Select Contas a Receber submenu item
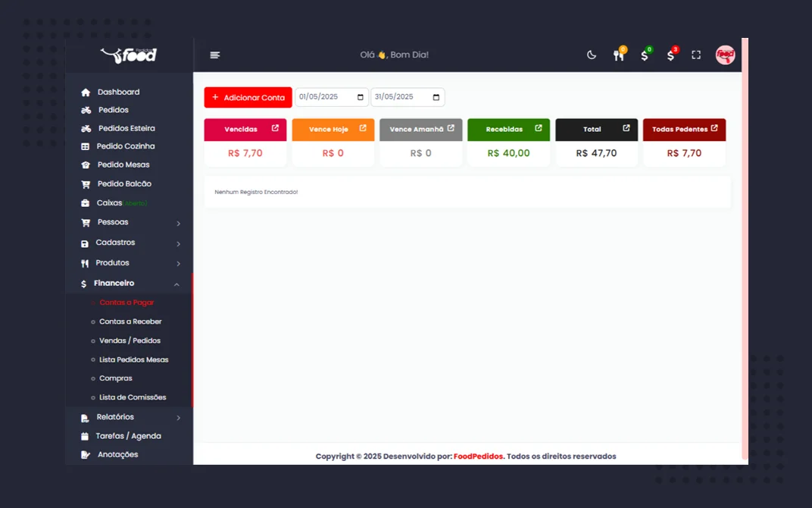This screenshot has height=508, width=812. (130, 322)
